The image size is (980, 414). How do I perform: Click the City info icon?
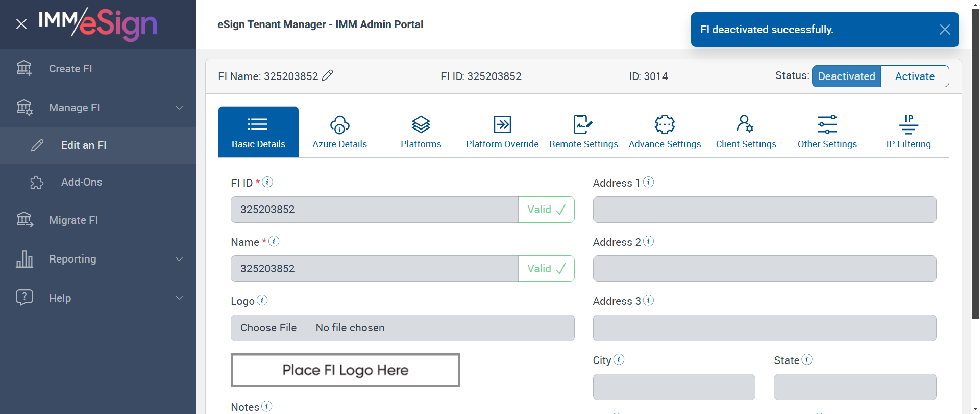click(619, 359)
